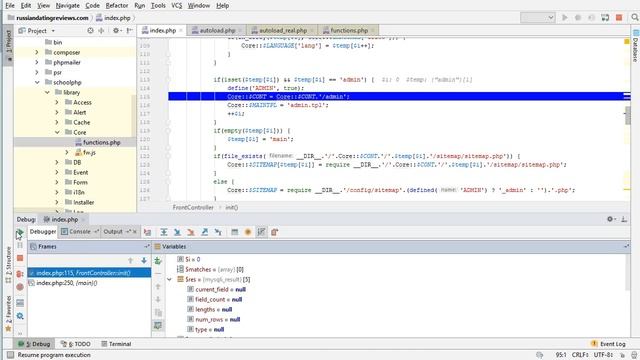Go to next frame with down arrow

coord(144,260)
